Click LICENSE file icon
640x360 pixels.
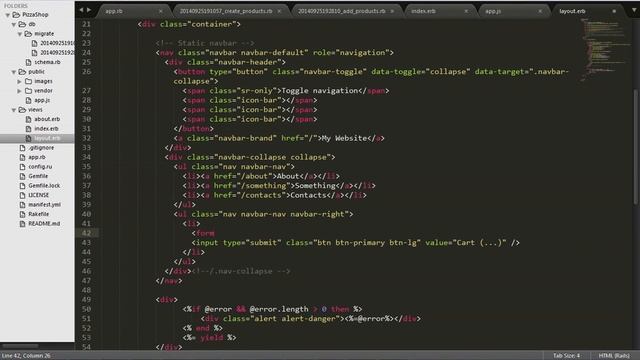tap(22, 195)
